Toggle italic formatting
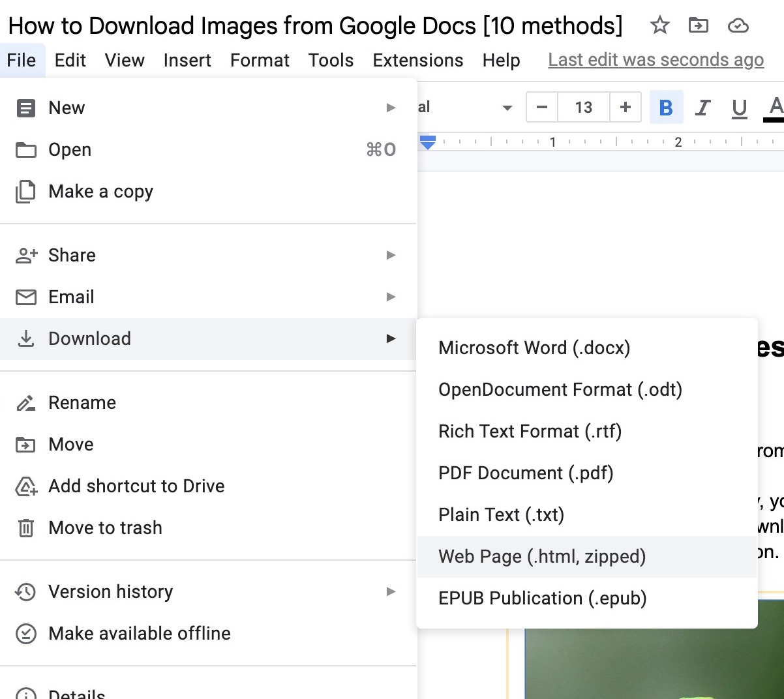This screenshot has height=699, width=784. (703, 108)
